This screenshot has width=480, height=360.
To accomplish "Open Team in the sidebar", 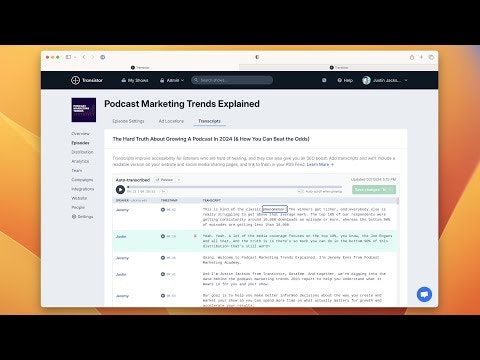I will coord(77,170).
